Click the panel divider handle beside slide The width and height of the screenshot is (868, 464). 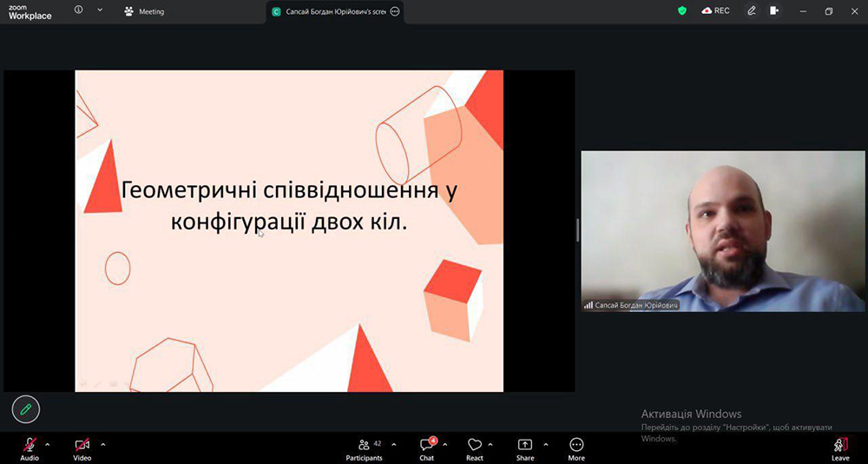pos(577,230)
